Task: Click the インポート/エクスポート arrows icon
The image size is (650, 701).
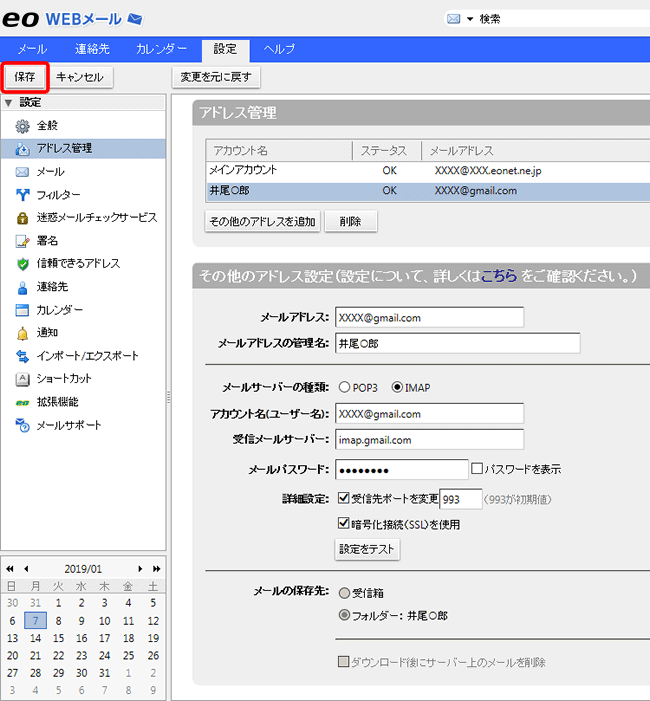Action: pyautogui.click(x=22, y=356)
